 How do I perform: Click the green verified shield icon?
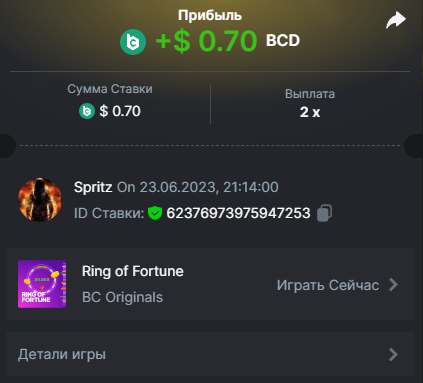point(155,213)
